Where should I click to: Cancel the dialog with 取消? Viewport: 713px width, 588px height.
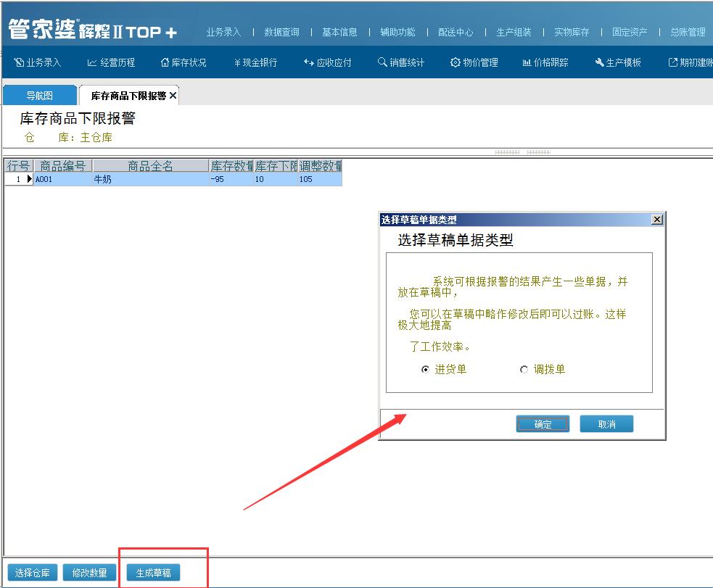(x=606, y=424)
